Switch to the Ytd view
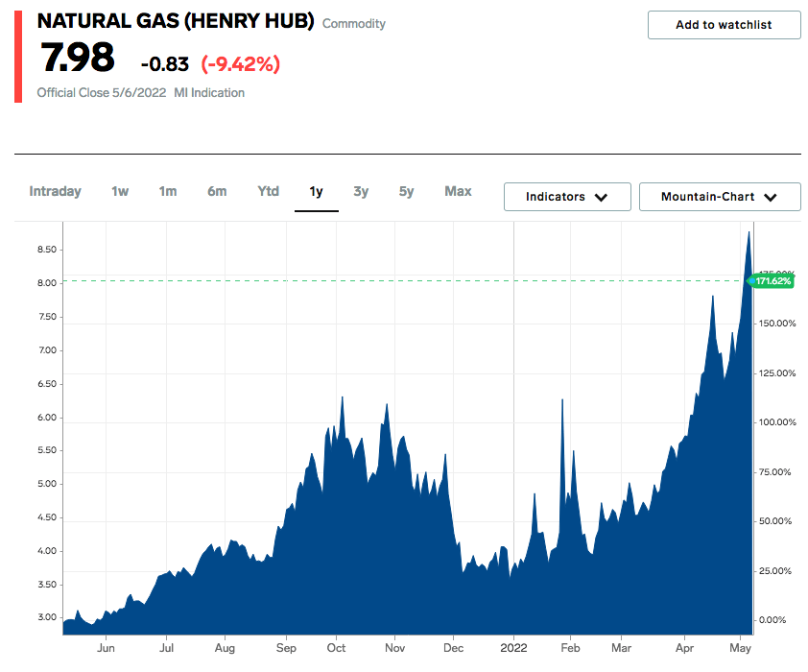 (267, 191)
